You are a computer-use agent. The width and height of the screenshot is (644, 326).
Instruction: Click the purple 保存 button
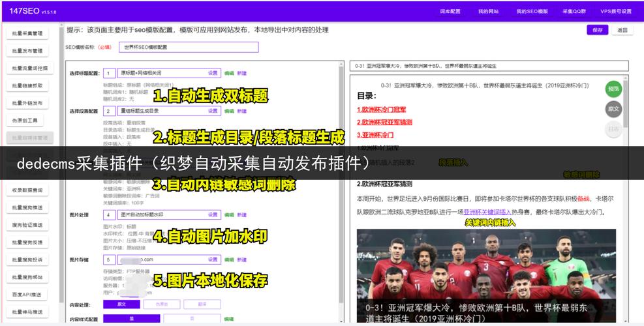pyautogui.click(x=598, y=30)
